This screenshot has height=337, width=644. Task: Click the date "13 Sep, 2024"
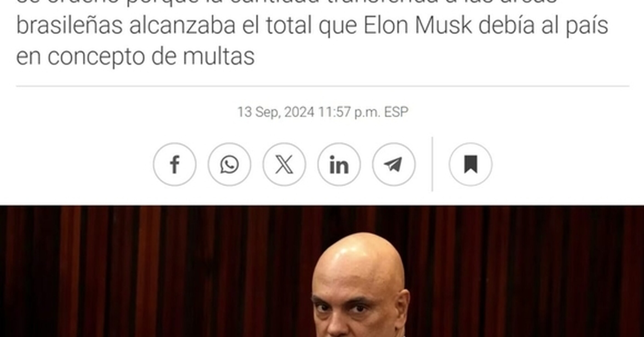click(276, 112)
